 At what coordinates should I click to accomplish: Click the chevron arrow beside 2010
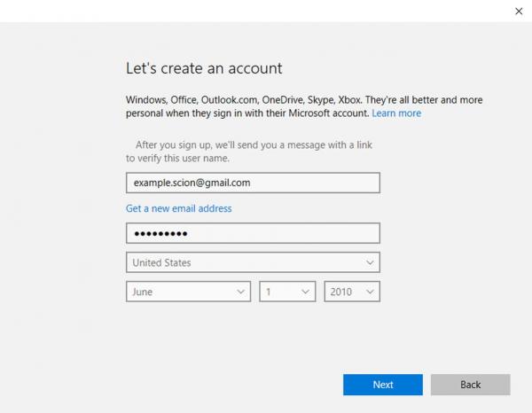pyautogui.click(x=370, y=292)
